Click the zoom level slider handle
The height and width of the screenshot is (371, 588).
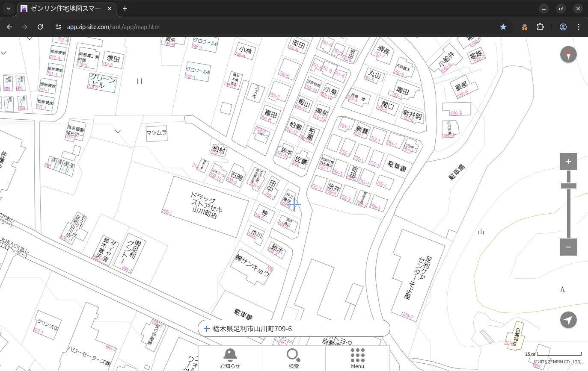click(568, 186)
